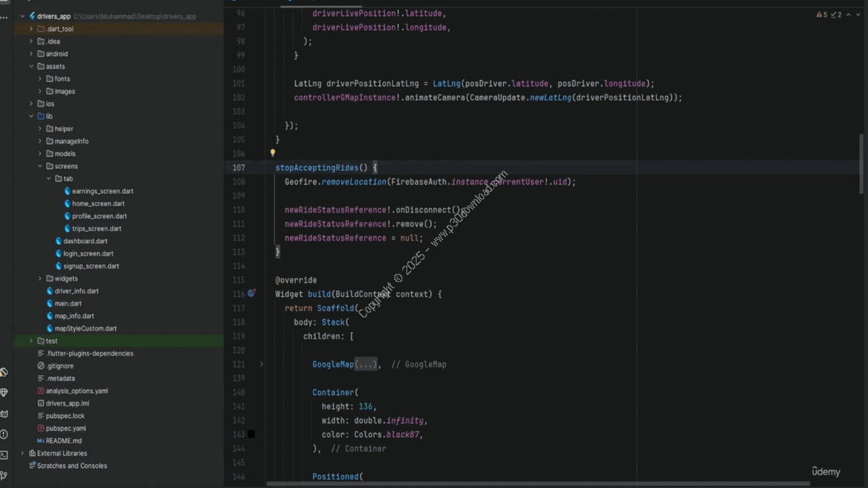
Task: Collapse the assets folder in tree
Action: click(x=31, y=66)
